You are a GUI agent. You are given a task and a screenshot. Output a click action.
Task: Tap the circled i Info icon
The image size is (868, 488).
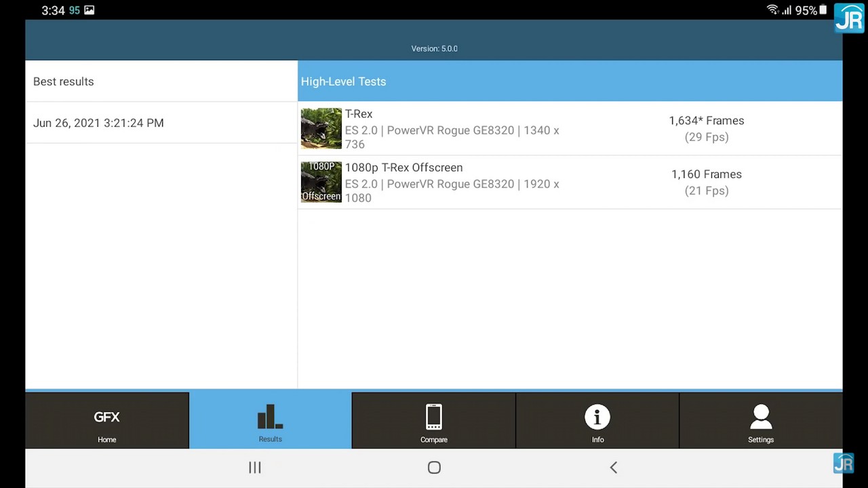(x=597, y=417)
